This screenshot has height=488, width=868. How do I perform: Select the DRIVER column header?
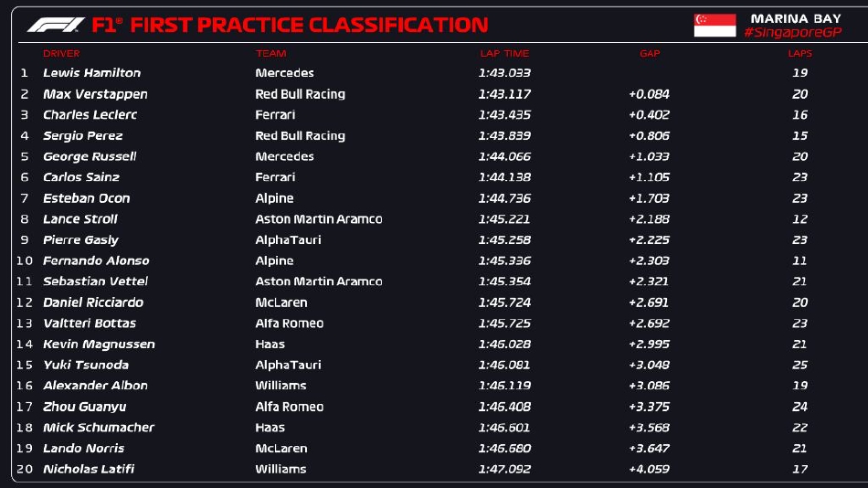point(61,54)
